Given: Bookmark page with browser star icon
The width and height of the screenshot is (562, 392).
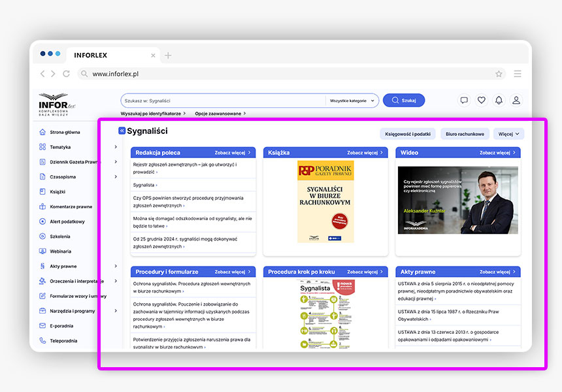Looking at the screenshot, I should coord(499,74).
